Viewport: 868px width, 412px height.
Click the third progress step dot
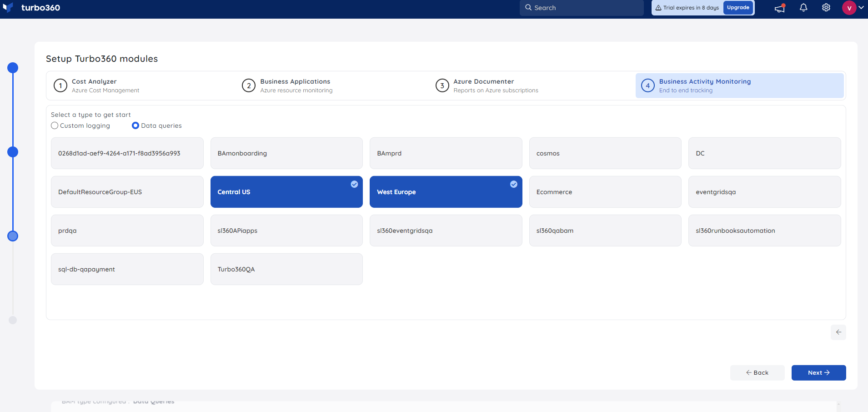[x=13, y=236]
